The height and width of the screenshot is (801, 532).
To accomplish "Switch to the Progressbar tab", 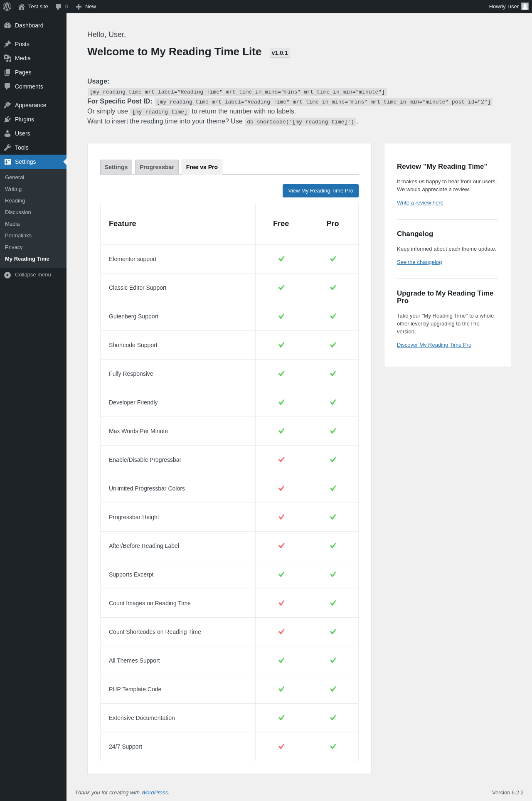I will pos(157,167).
